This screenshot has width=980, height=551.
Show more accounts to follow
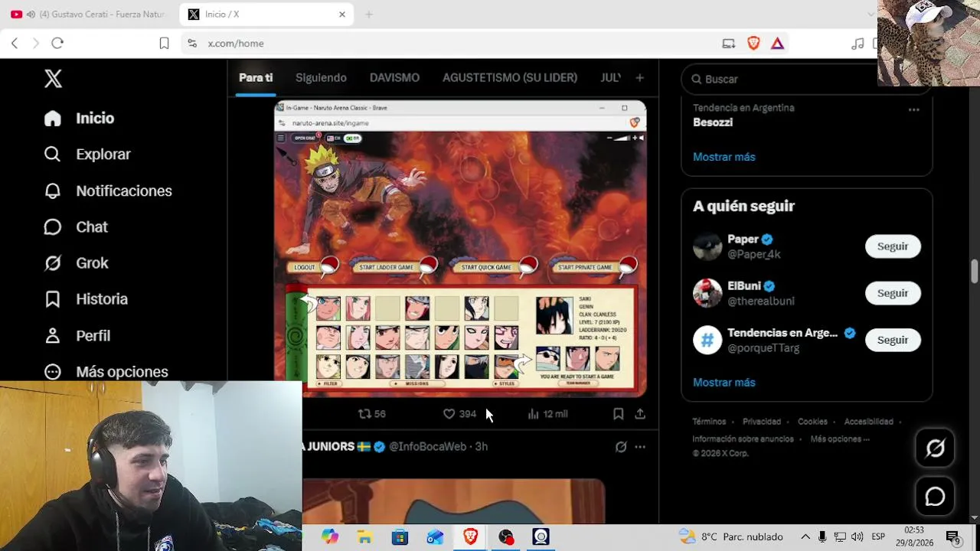[x=724, y=383]
